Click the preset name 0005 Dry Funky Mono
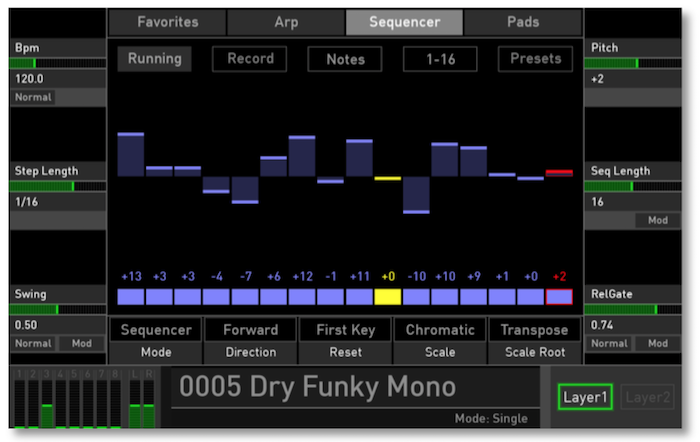The width and height of the screenshot is (700, 442). [317, 388]
